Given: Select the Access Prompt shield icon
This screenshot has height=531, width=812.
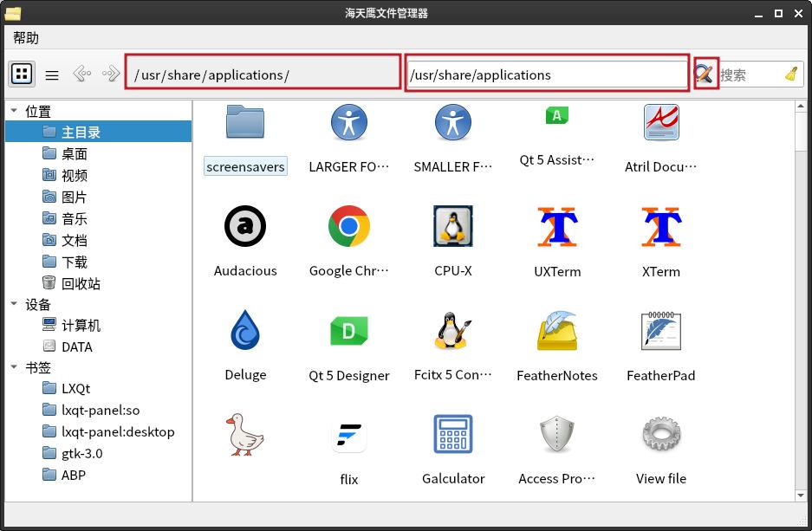Looking at the screenshot, I should (x=557, y=434).
